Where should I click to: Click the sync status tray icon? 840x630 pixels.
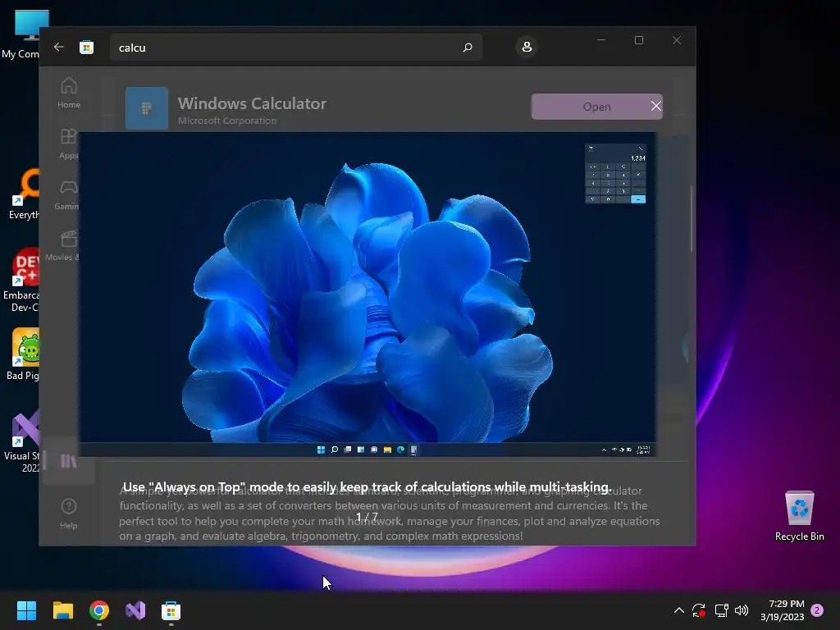699,610
